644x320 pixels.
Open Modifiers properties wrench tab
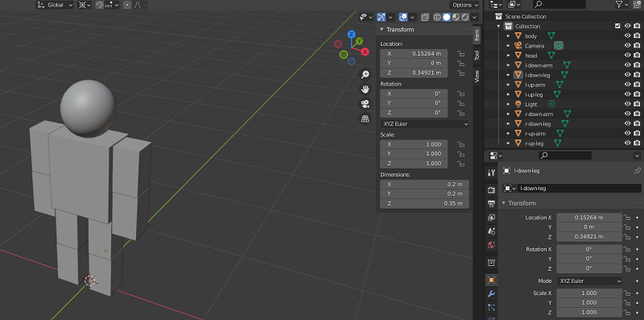click(491, 293)
